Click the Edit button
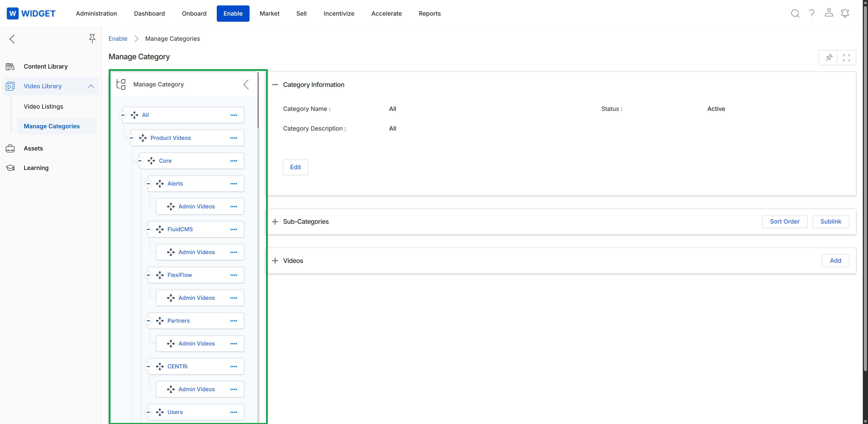This screenshot has width=868, height=424. click(x=295, y=167)
